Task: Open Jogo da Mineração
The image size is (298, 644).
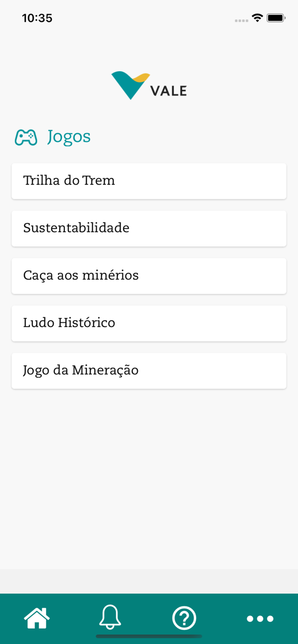Action: [x=149, y=371]
